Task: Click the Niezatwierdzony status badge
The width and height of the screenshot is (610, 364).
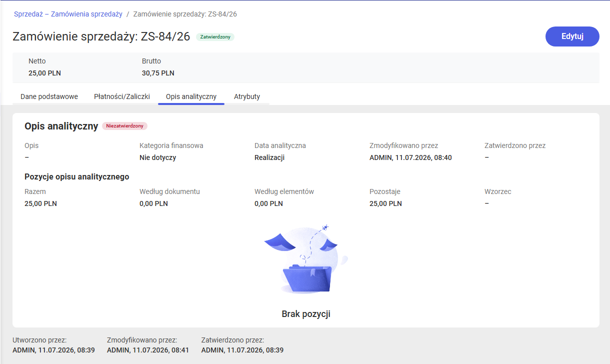Action: 124,126
